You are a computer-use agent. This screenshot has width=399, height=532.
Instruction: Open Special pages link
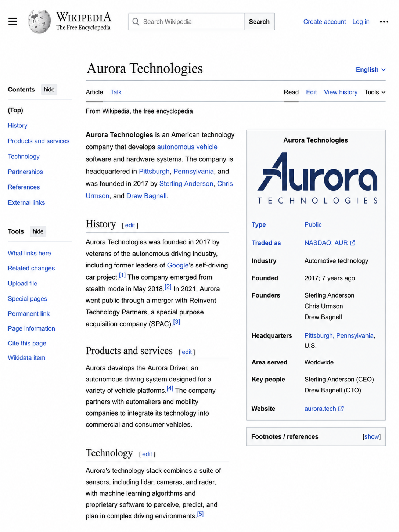point(28,299)
